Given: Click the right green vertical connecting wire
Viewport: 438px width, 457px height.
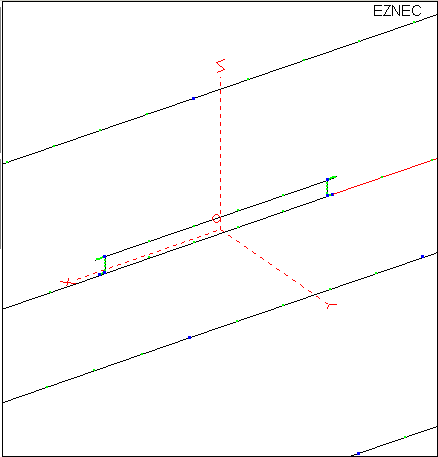Looking at the screenshot, I should (327, 187).
